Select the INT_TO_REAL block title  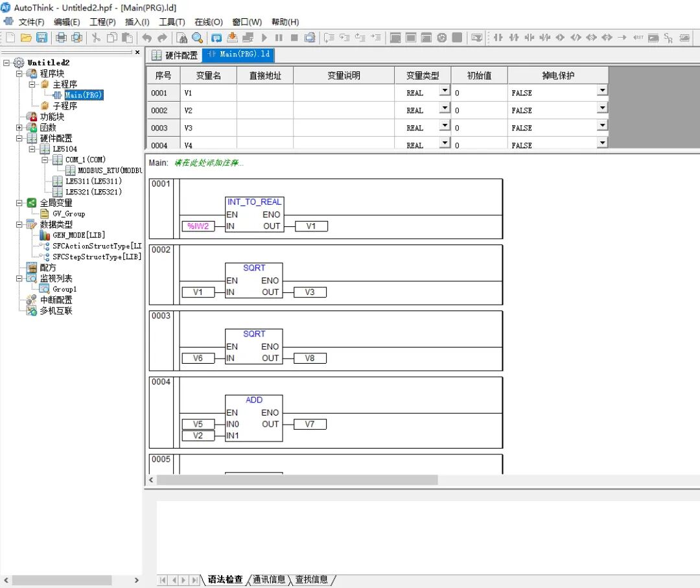[255, 202]
